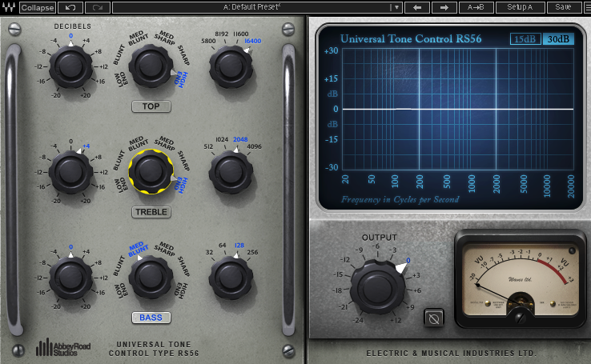Set graph range to 30dB
The height and width of the screenshot is (364, 591).
point(558,39)
